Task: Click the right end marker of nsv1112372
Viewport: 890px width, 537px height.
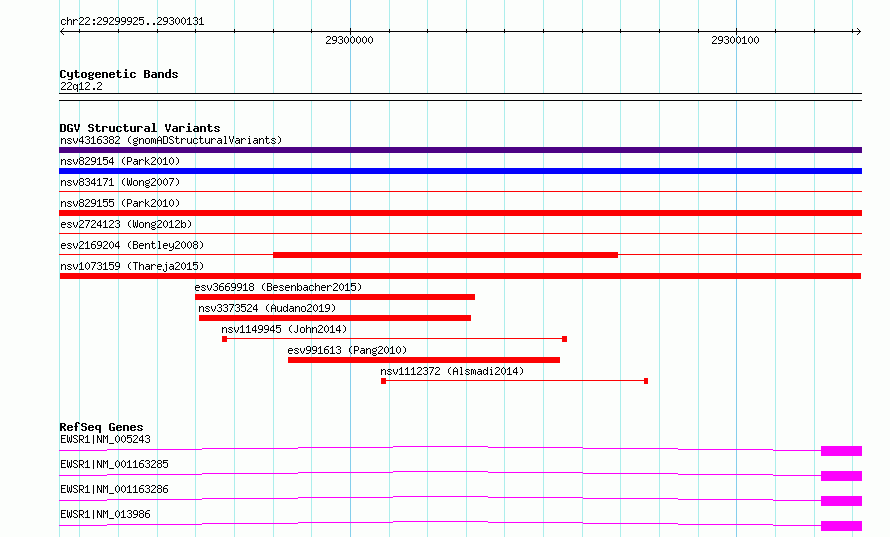Action: tap(646, 381)
